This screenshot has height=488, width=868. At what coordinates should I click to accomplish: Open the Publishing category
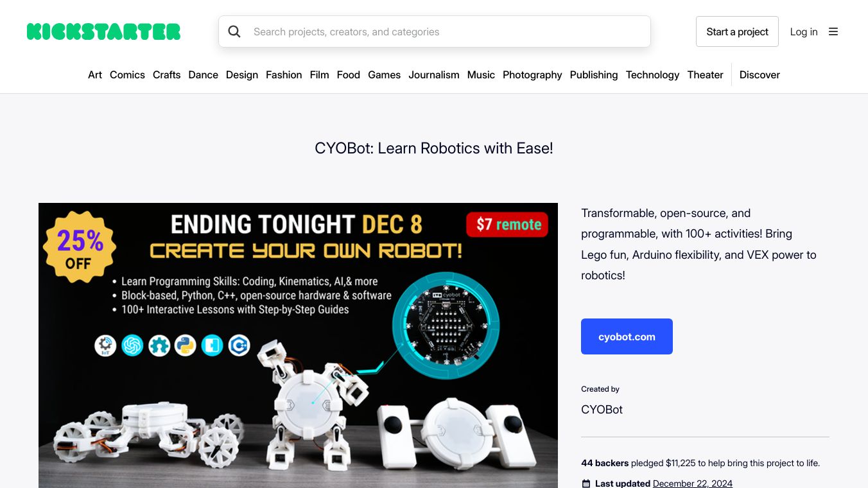tap(594, 74)
